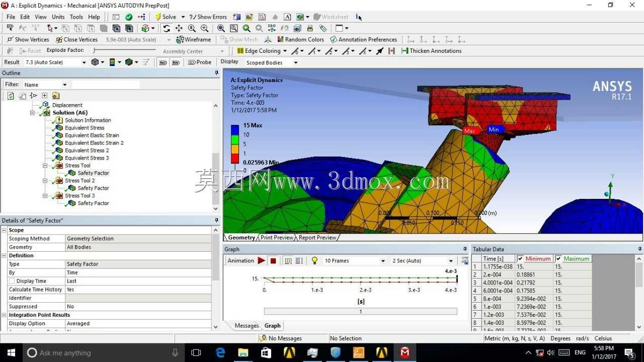Switch to the Report Preview tab
Image resolution: width=644 pixels, height=362 pixels.
pos(317,238)
